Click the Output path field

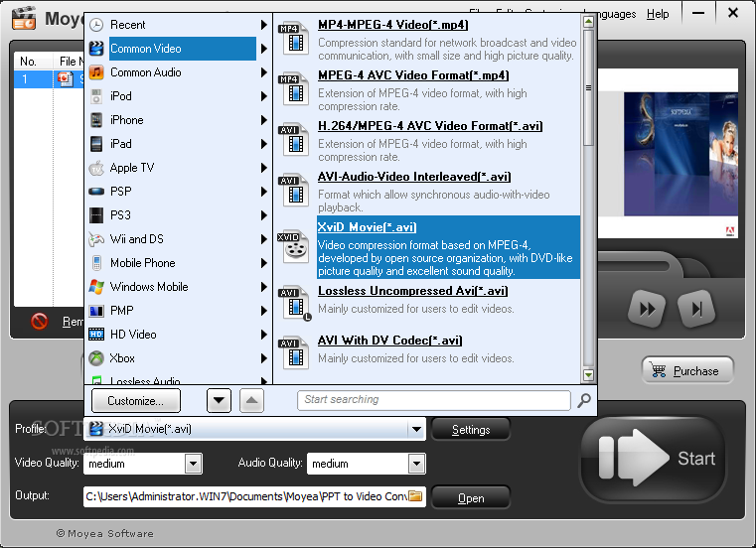tap(246, 496)
